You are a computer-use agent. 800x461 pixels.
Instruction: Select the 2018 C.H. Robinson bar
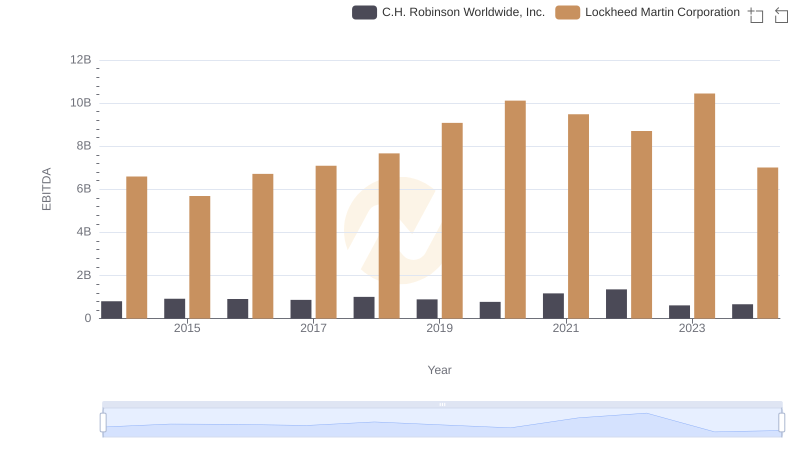[x=364, y=308]
